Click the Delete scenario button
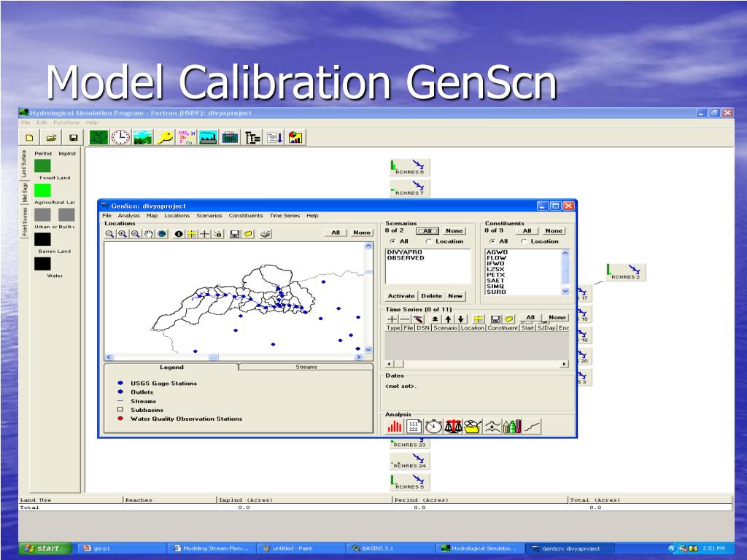Viewport: 747px width, 560px height. tap(432, 296)
